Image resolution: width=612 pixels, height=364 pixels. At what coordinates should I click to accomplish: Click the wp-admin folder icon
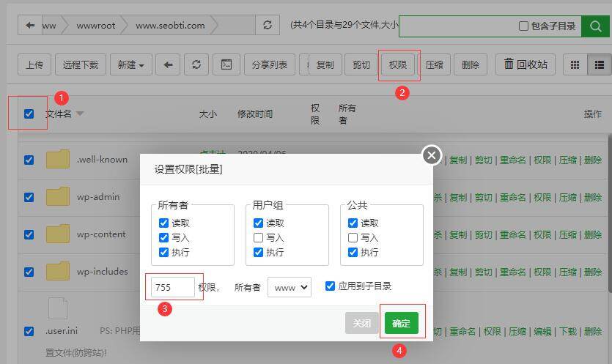click(58, 196)
